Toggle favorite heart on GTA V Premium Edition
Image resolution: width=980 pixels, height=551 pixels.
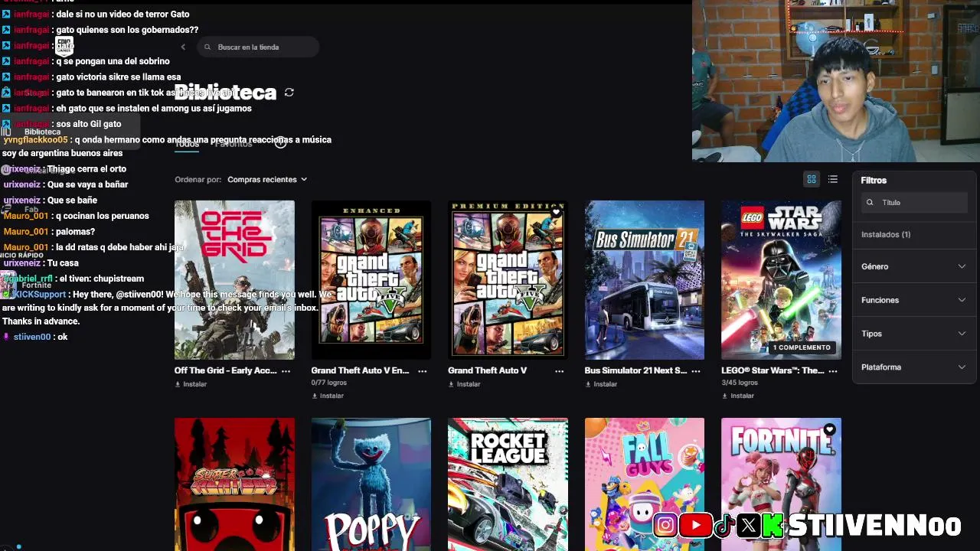556,212
